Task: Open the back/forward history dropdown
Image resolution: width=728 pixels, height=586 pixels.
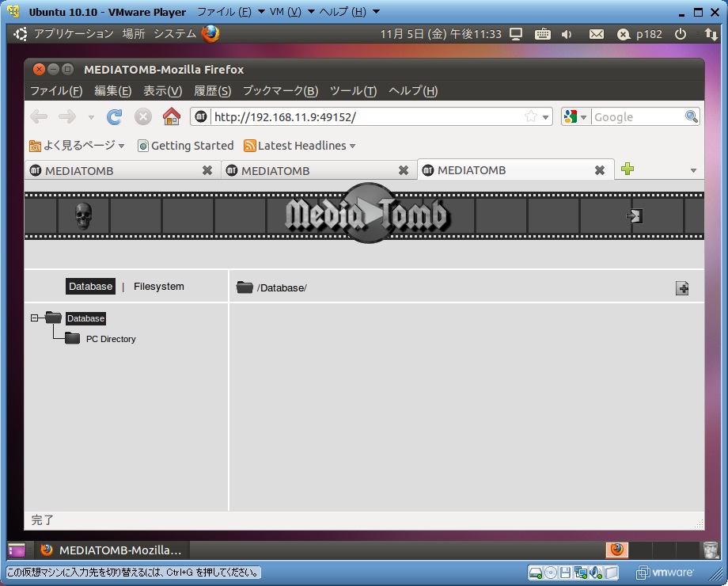Action: [92, 117]
